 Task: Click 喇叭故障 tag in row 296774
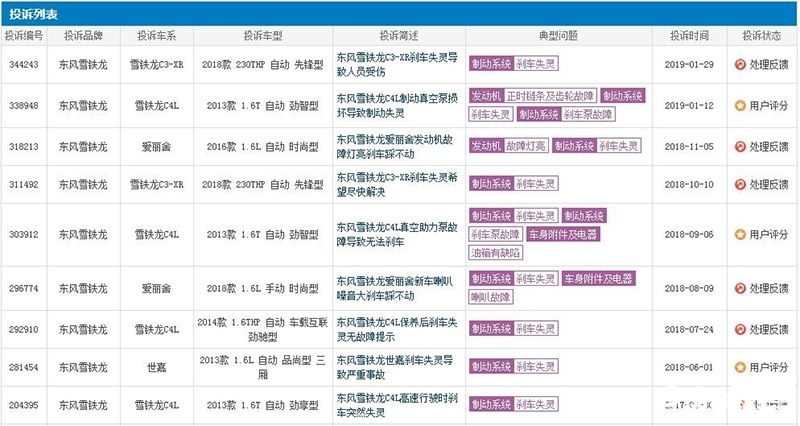[491, 297]
